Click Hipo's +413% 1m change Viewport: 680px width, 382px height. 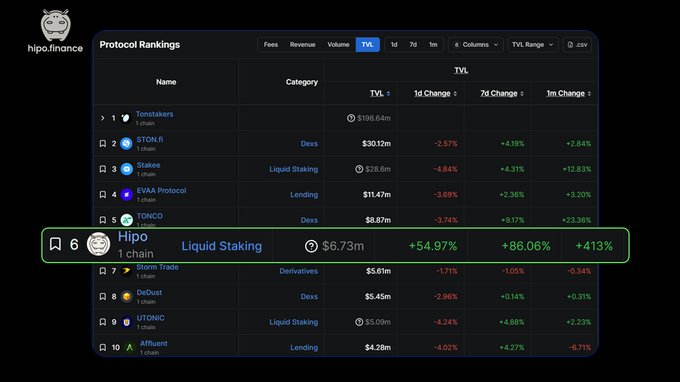[594, 246]
